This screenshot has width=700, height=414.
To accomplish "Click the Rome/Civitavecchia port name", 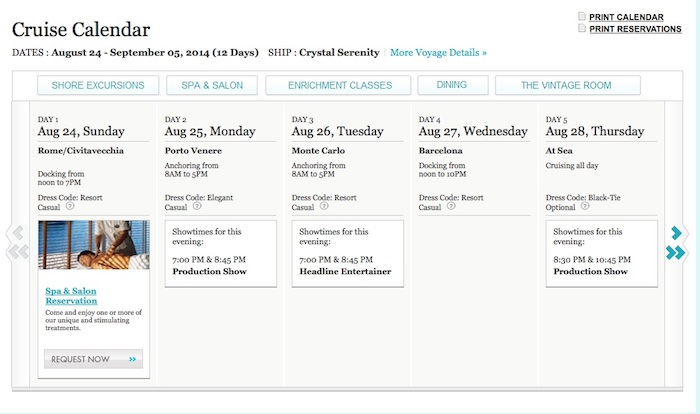I will [81, 151].
